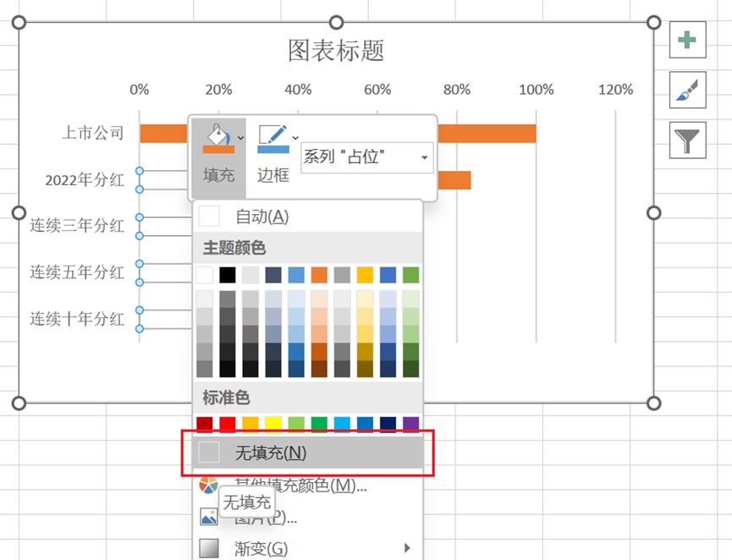
Task: Open the series "占位" element selector
Action: [367, 157]
